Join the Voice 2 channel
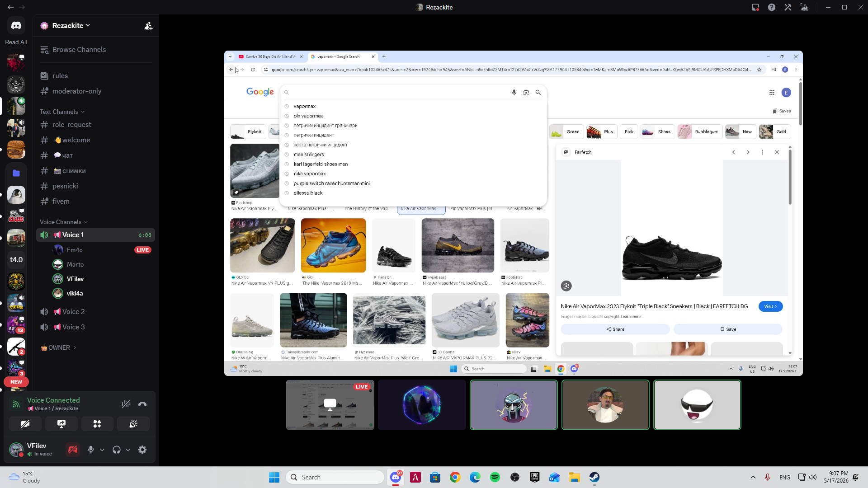 pos(95,312)
